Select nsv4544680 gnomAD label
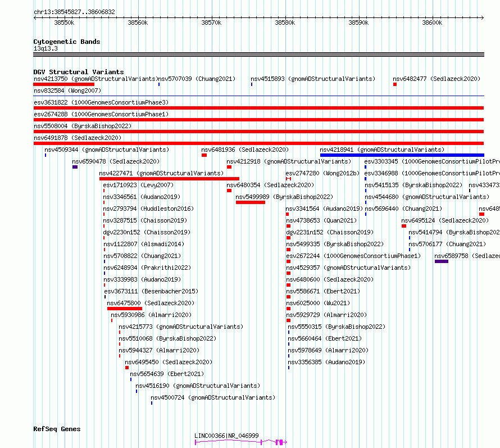500x448 pixels. 427,197
